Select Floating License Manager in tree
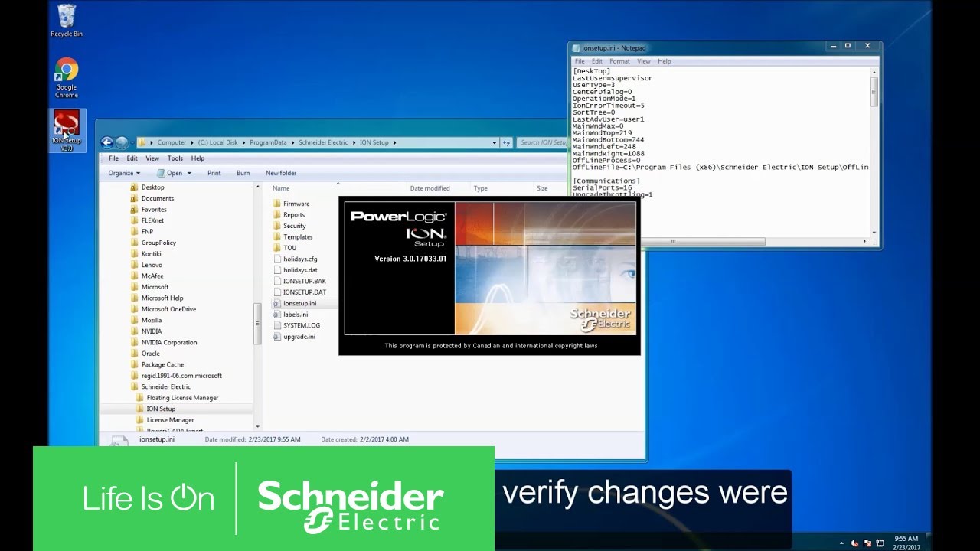The image size is (980, 551). (177, 398)
